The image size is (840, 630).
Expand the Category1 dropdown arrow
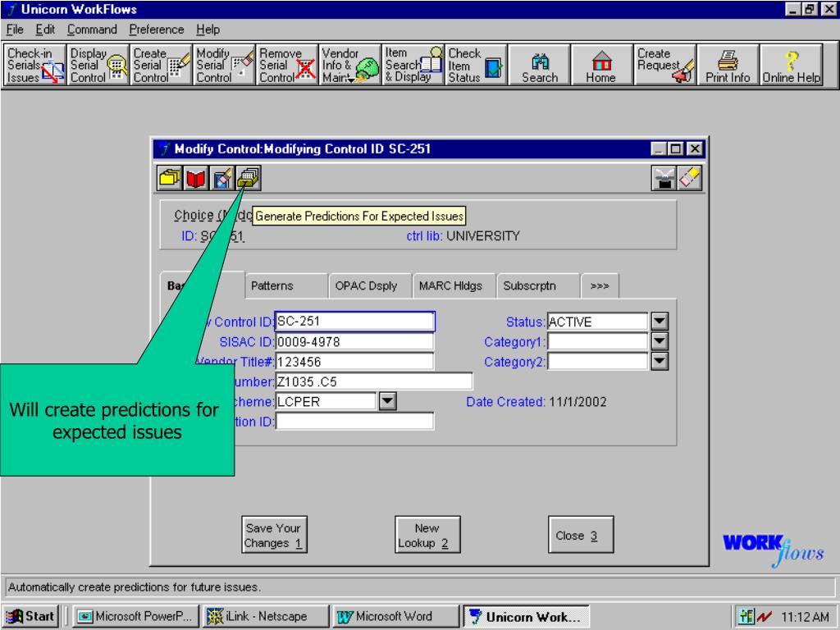click(660, 341)
